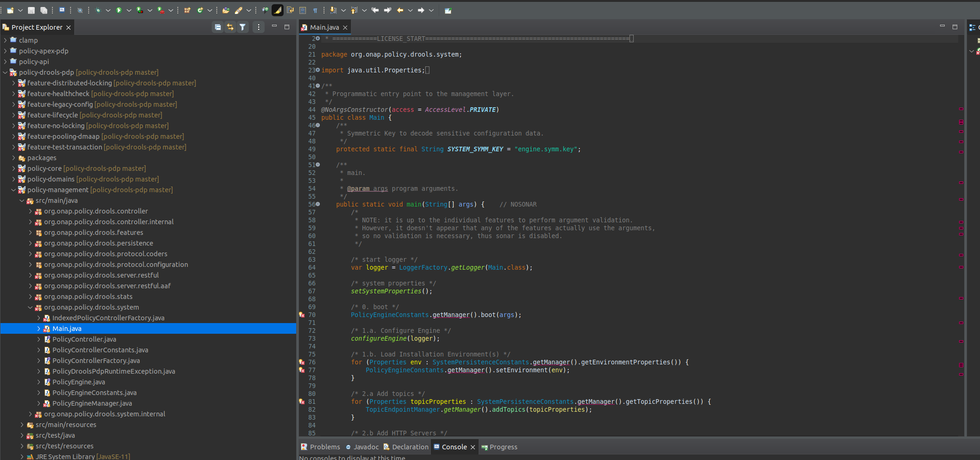Jump to Next Annotation icon
The height and width of the screenshot is (460, 980).
tap(333, 10)
